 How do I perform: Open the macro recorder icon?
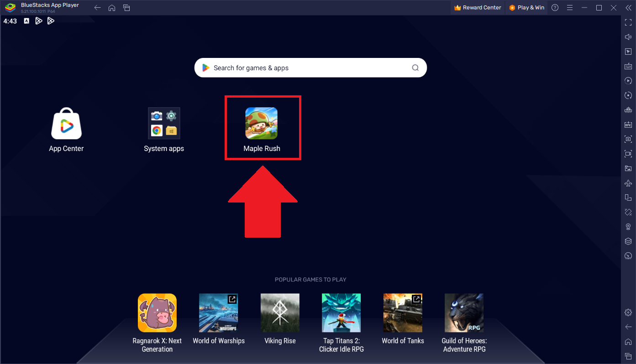pyautogui.click(x=628, y=81)
